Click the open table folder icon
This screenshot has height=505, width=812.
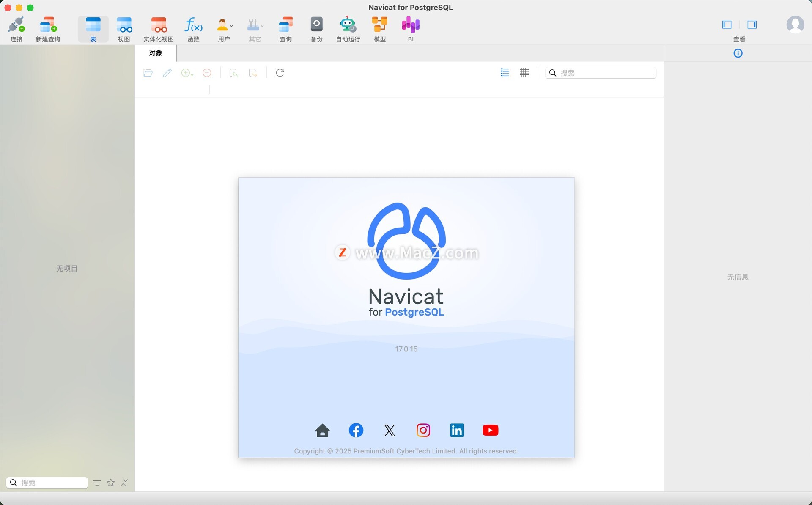point(148,73)
